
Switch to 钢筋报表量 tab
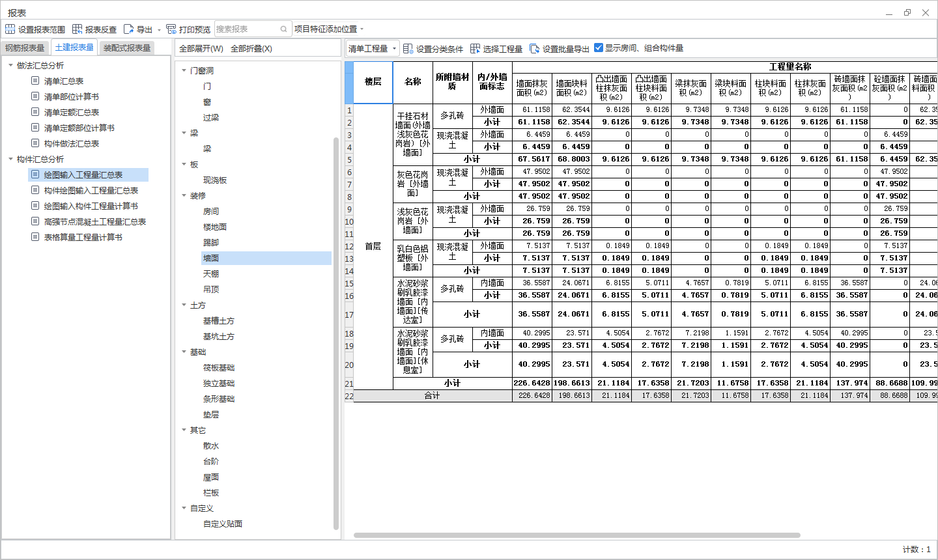point(25,48)
